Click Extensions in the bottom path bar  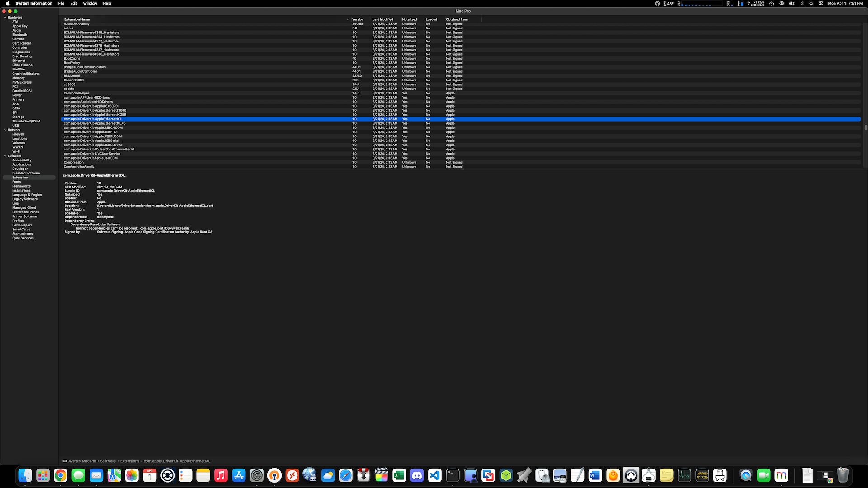click(x=130, y=461)
